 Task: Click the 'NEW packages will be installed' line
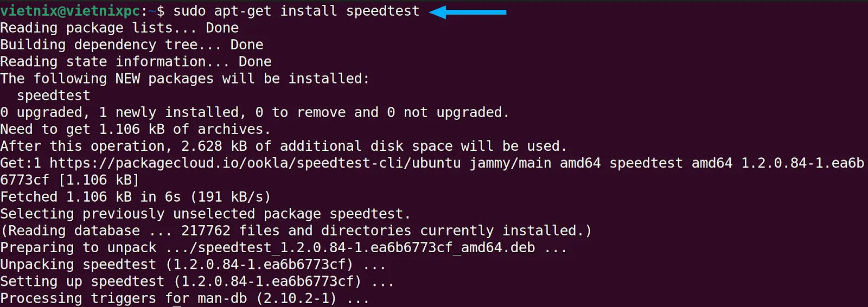pyautogui.click(x=184, y=79)
